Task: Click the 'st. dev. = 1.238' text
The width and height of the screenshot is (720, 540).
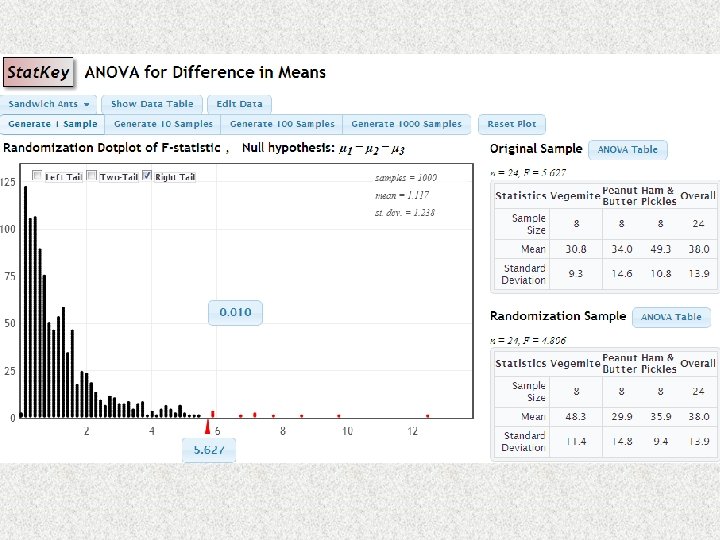Action: pyautogui.click(x=405, y=213)
